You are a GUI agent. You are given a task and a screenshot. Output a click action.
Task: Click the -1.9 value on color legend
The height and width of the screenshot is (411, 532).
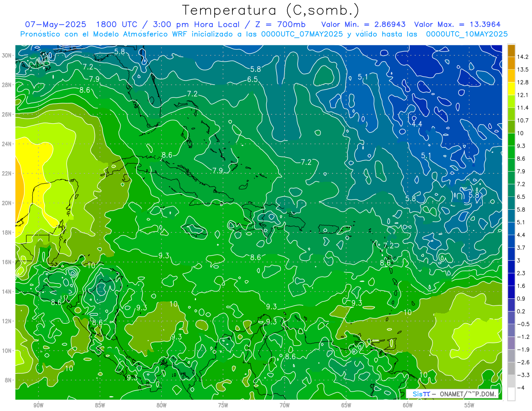coord(522,349)
